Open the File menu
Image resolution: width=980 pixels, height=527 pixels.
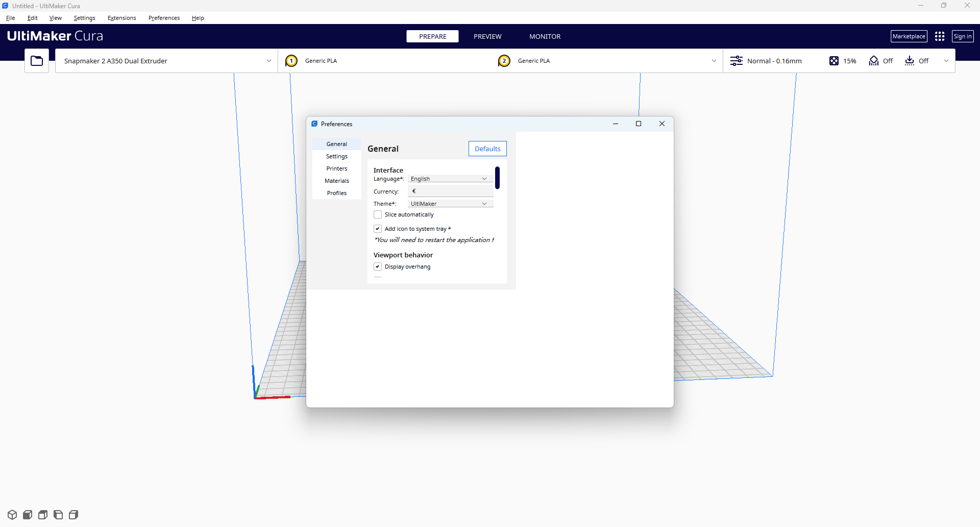coord(11,18)
